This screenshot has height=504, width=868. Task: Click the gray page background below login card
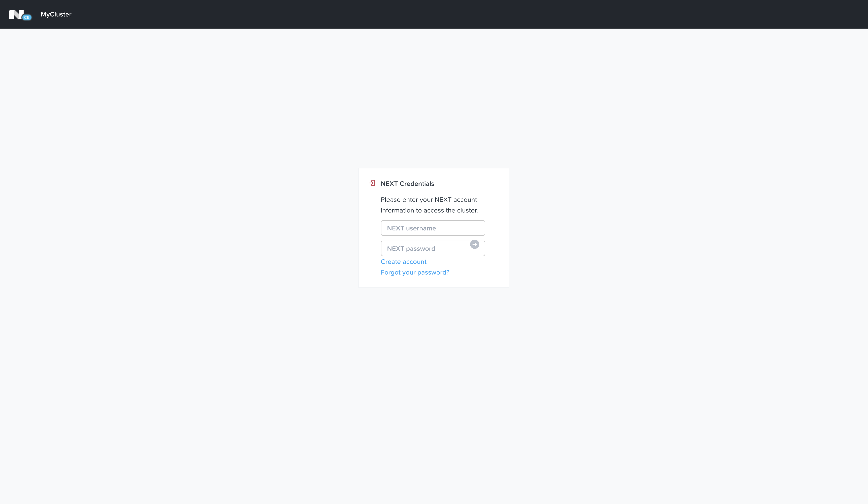(434, 379)
